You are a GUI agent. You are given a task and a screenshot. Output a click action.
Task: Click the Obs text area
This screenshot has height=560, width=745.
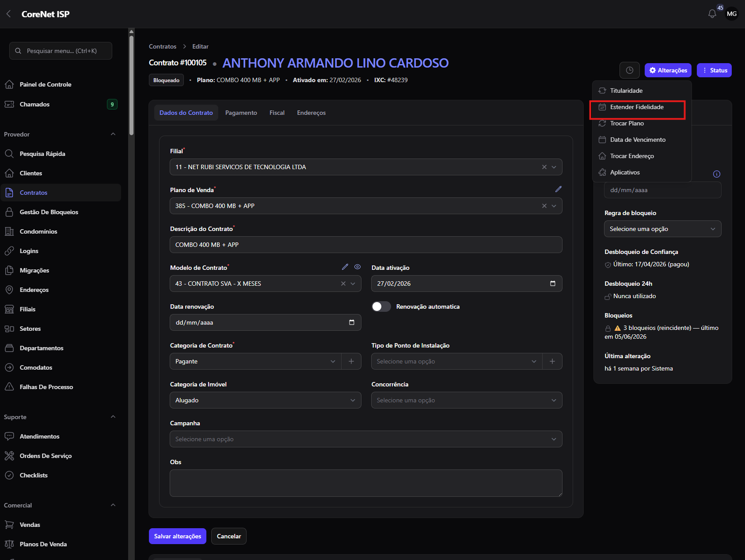click(366, 483)
